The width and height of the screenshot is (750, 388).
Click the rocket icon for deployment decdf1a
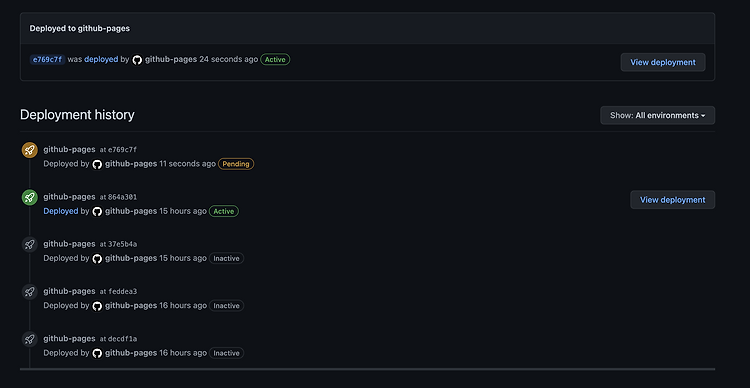30,339
